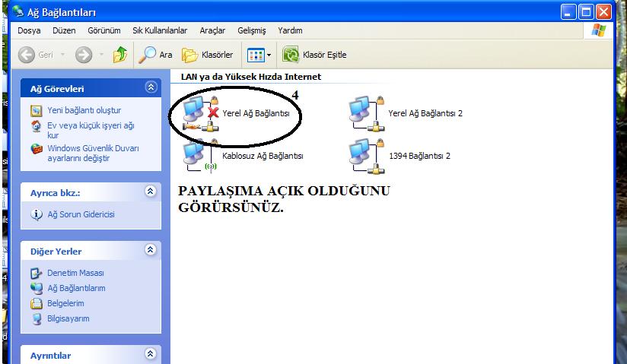Click the Ağ Bağlantıları title bar icon
This screenshot has height=364, width=627.
(x=18, y=12)
